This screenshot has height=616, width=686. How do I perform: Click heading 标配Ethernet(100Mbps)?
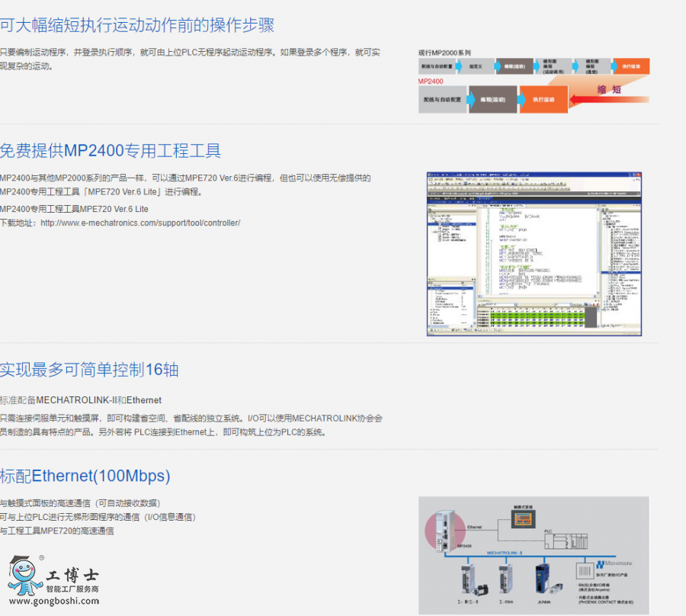(85, 476)
